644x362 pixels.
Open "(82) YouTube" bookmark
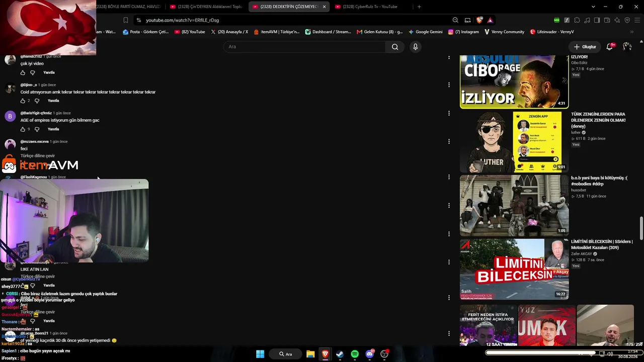190,32
